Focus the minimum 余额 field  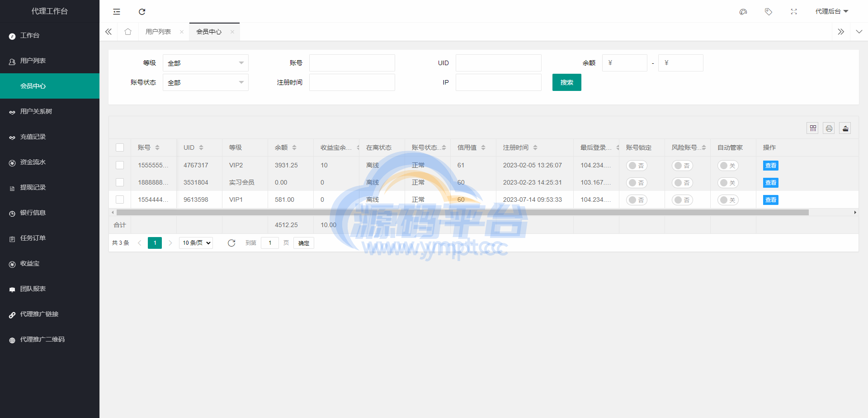tap(625, 63)
